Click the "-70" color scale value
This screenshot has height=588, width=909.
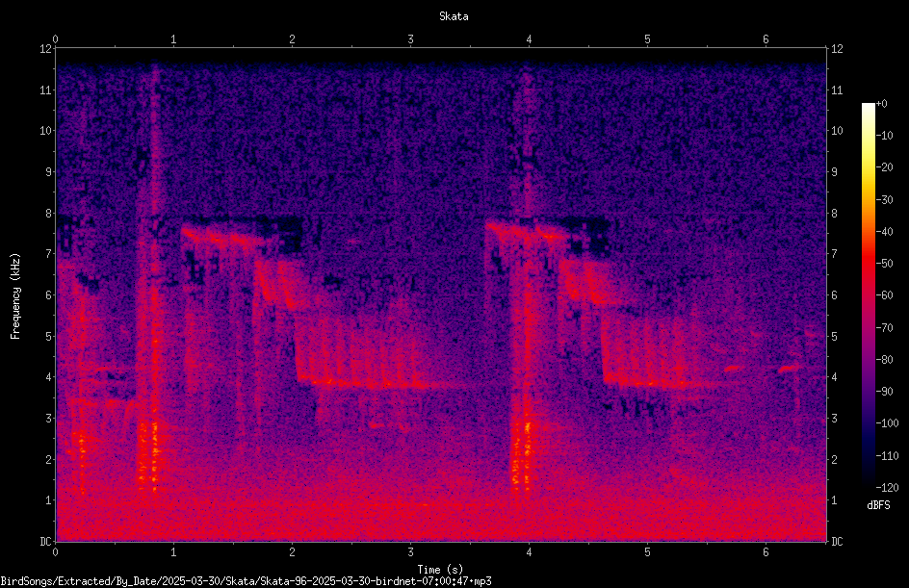884,328
